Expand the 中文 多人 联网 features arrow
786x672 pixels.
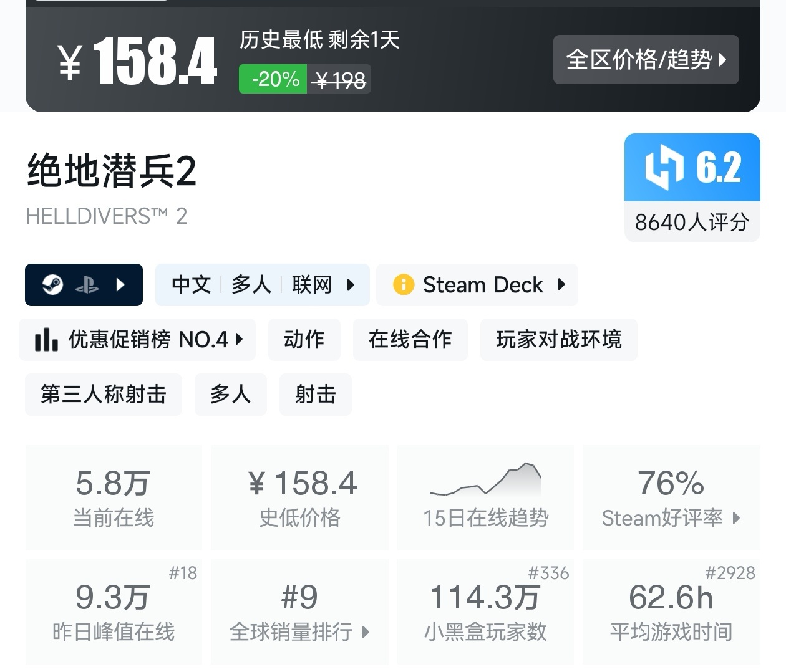pos(351,285)
